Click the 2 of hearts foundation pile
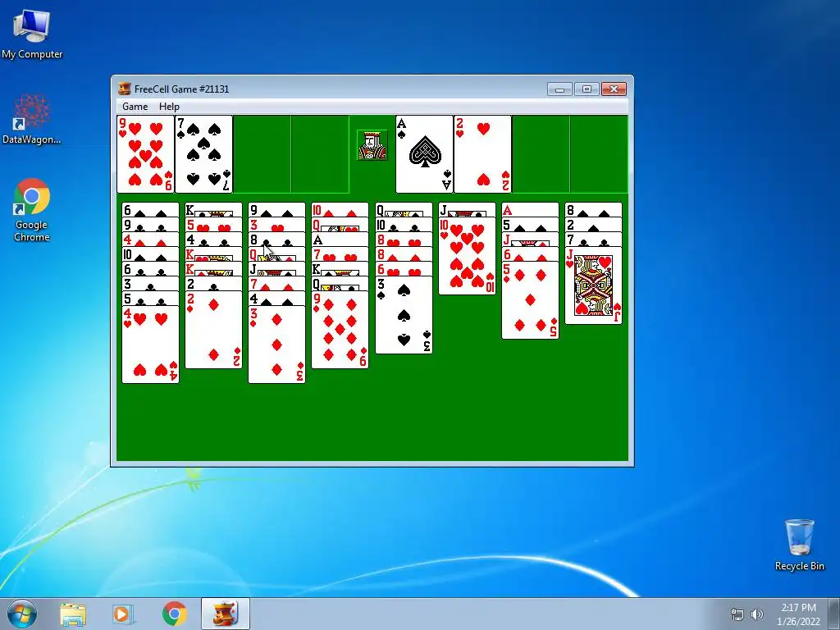 click(482, 154)
